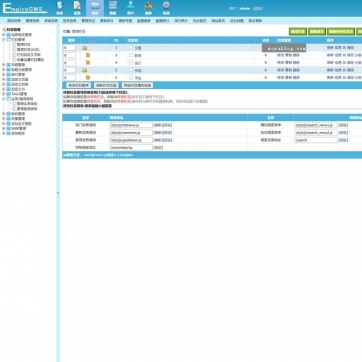362x362 pixels.
Task: Expand the WAP管理 tree node
Action: tap(4, 128)
